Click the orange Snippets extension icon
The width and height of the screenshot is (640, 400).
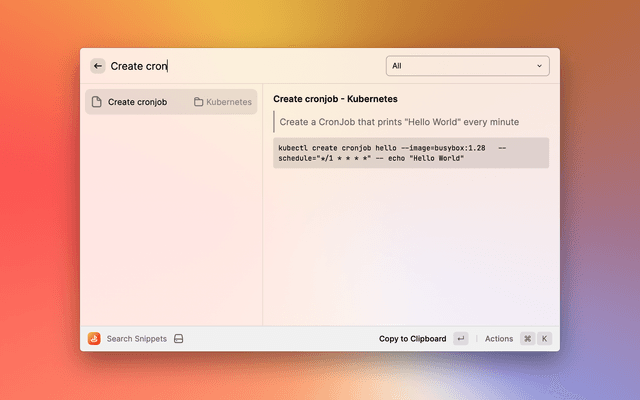click(x=94, y=339)
